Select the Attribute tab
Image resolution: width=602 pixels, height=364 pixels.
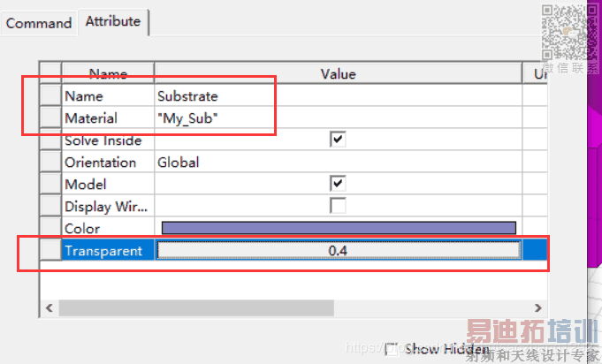pos(113,21)
